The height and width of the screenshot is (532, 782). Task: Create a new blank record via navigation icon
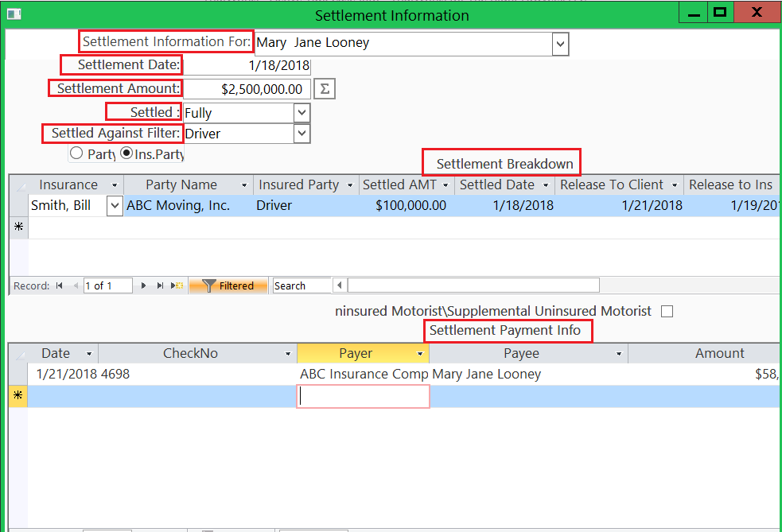click(176, 285)
